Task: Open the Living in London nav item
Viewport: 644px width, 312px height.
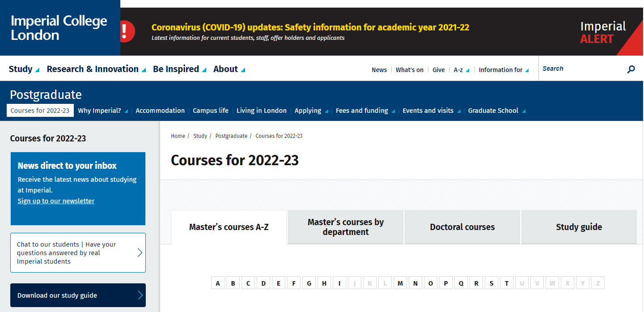Action: pos(262,111)
